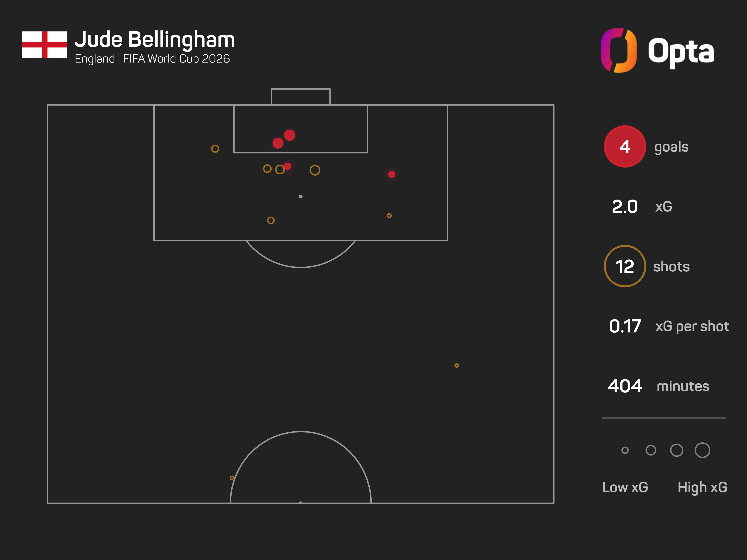
Task: Select the upper goal dot in six-yard box
Action: point(289,135)
